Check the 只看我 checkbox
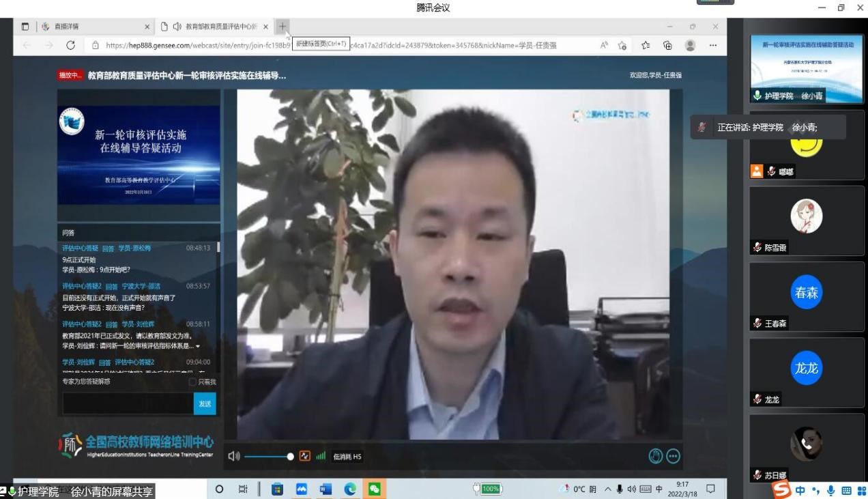Image resolution: width=868 pixels, height=499 pixels. point(192,382)
